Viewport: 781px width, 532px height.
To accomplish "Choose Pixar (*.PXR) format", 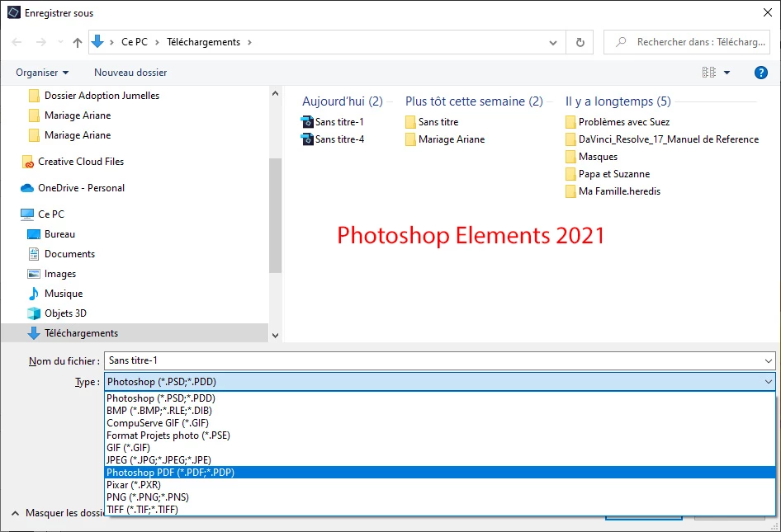I will click(440, 485).
